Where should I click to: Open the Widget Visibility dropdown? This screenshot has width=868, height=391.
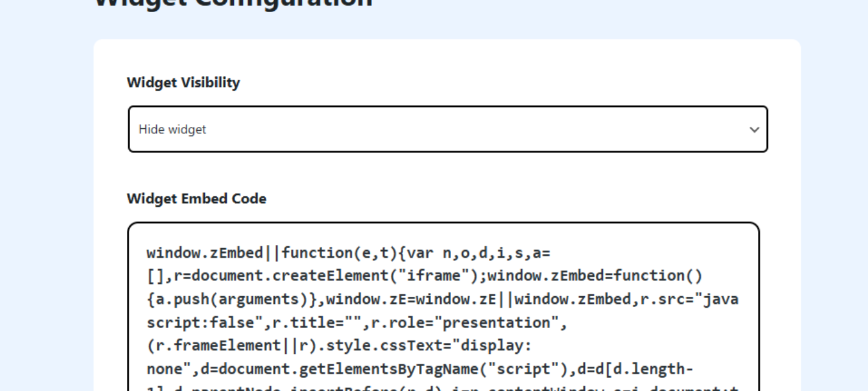[x=447, y=129]
